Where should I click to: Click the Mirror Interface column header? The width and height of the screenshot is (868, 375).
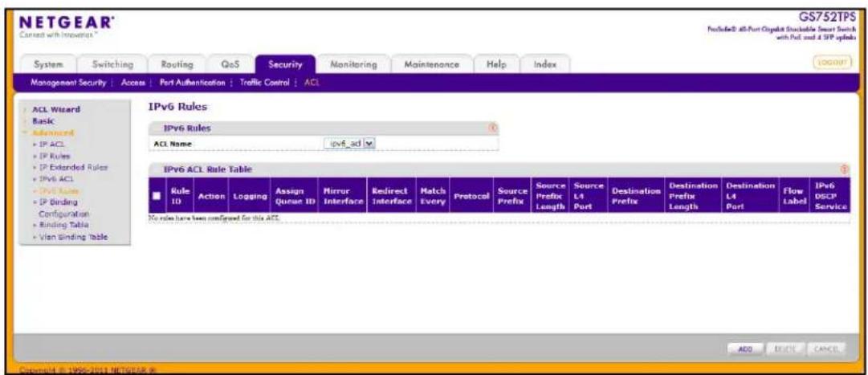click(x=341, y=196)
